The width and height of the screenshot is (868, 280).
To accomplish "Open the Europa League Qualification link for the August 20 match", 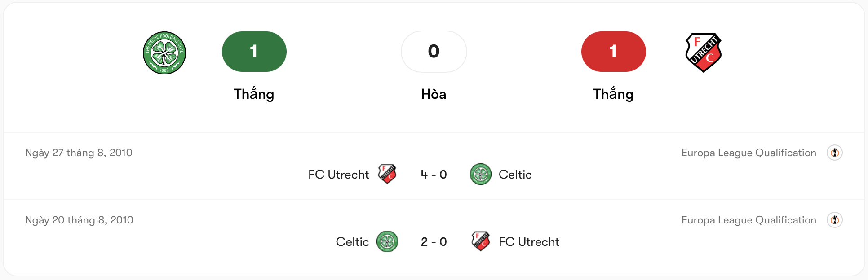I will [749, 220].
